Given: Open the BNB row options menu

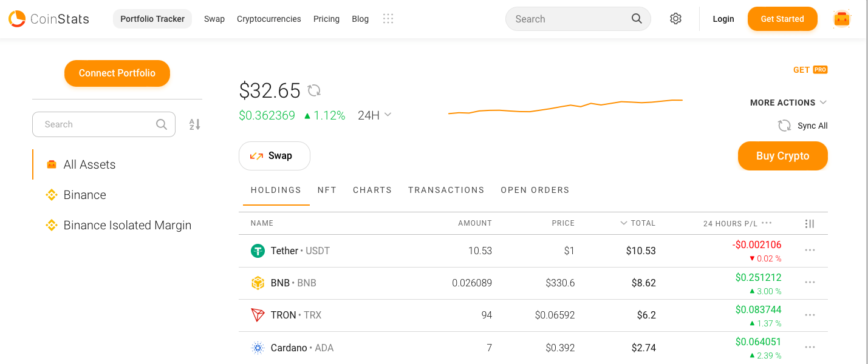Looking at the screenshot, I should coord(810,283).
